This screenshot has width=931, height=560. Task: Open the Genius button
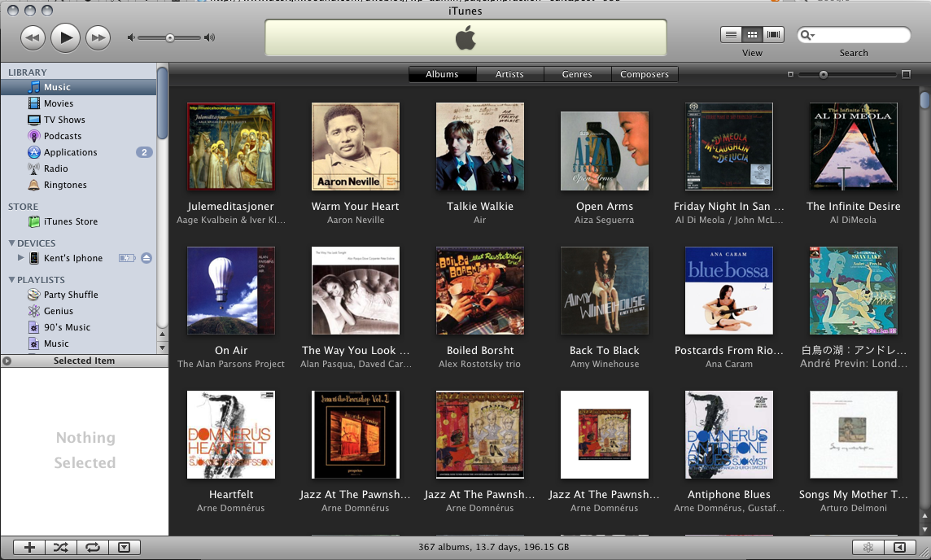click(868, 548)
